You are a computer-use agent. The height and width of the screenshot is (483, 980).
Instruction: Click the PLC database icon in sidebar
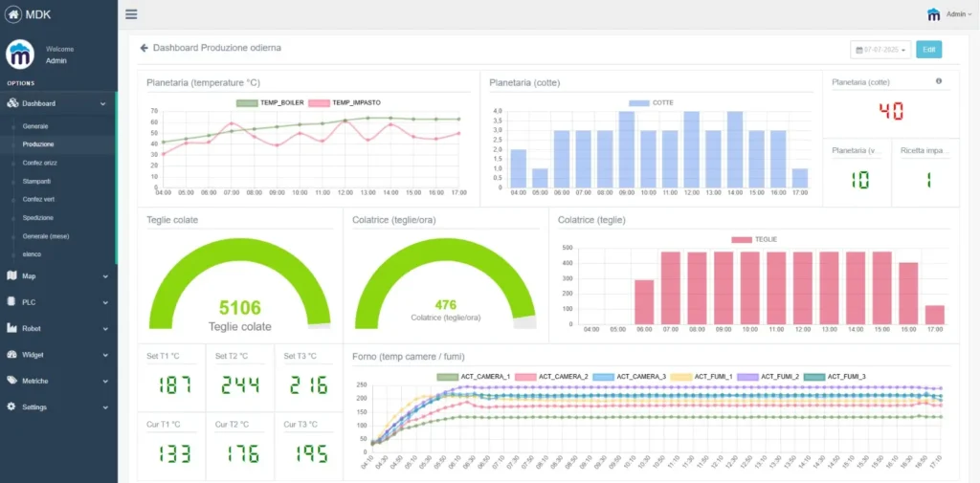[13, 302]
